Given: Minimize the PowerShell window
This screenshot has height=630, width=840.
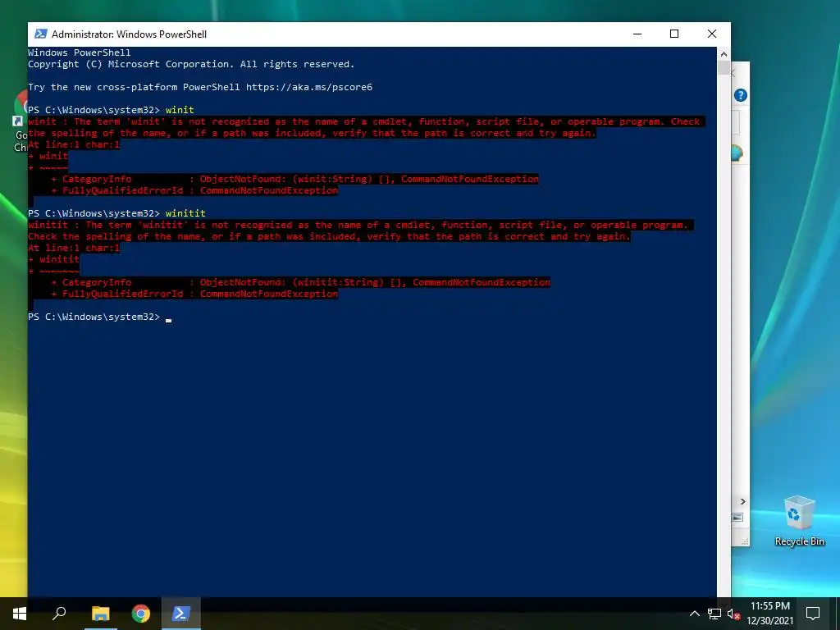Looking at the screenshot, I should click(637, 34).
